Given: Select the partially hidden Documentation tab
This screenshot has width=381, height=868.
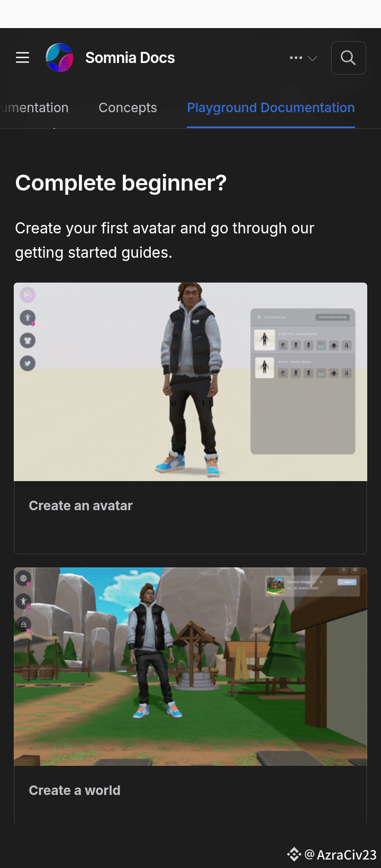Looking at the screenshot, I should (x=34, y=107).
